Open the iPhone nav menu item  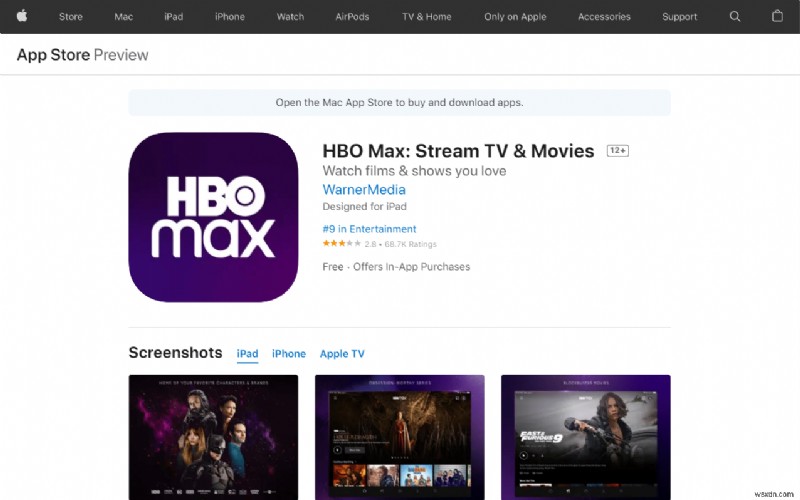pos(230,16)
